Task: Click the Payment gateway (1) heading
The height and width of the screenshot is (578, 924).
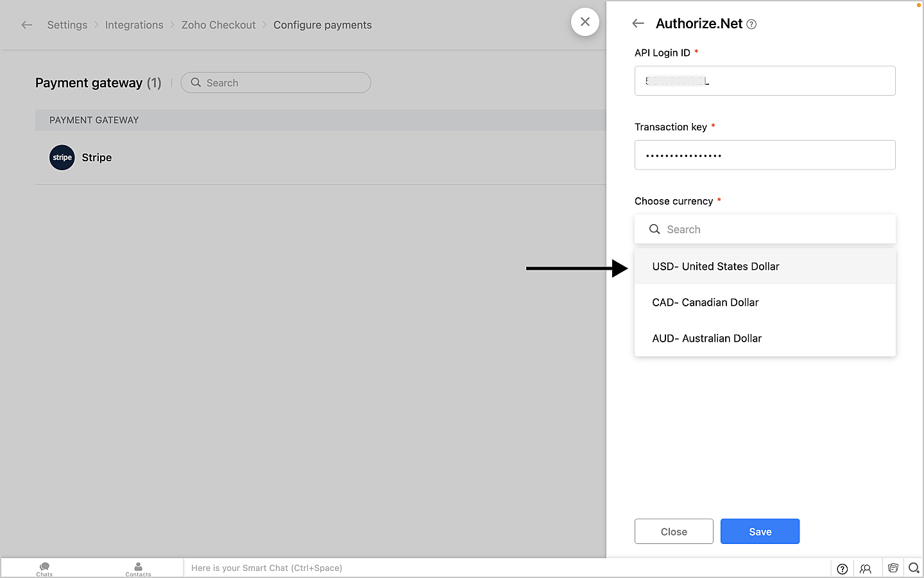Action: (x=98, y=83)
